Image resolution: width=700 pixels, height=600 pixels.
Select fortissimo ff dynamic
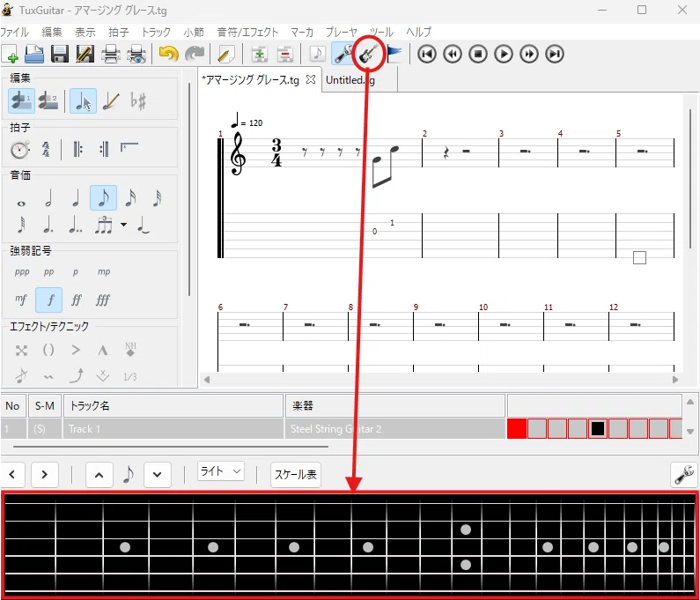tap(76, 300)
